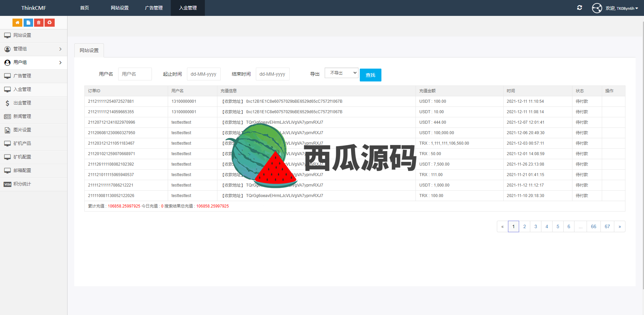Click amount cell TRX : 1,111,111,106,560.00
Screen dimensions: 644x315
click(444, 143)
